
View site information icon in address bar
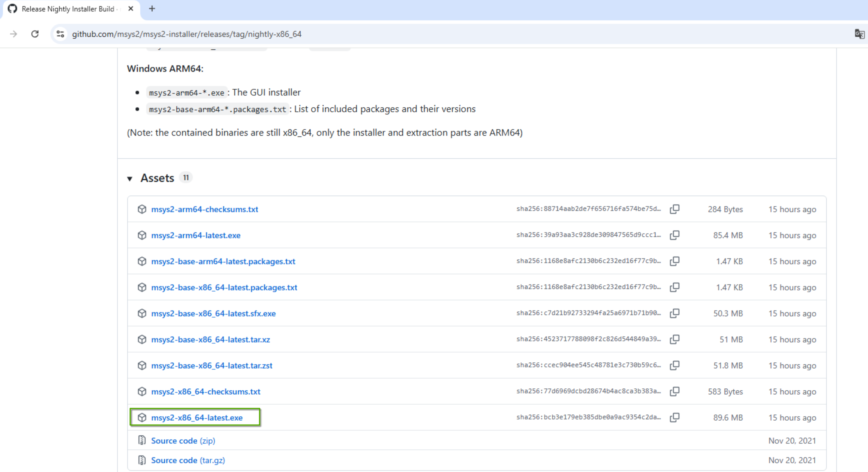(60, 34)
